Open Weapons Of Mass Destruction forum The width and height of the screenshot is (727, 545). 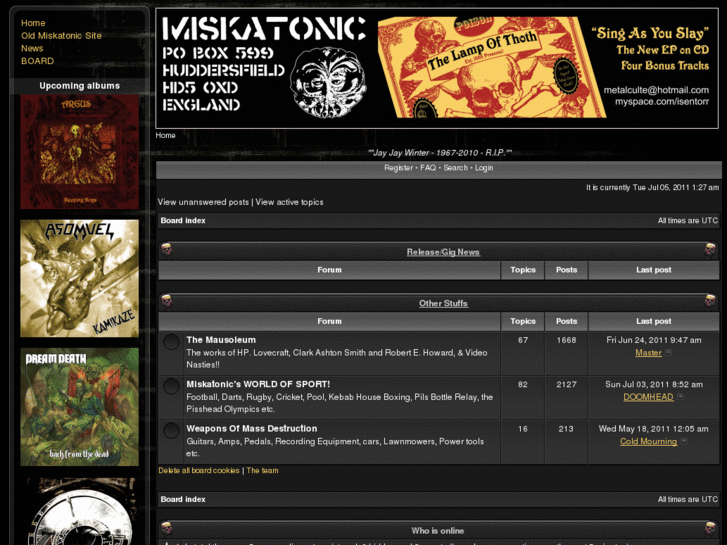click(252, 429)
